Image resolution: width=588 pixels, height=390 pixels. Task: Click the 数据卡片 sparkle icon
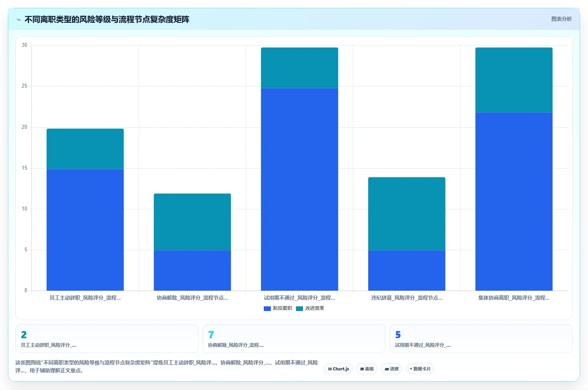point(411,369)
